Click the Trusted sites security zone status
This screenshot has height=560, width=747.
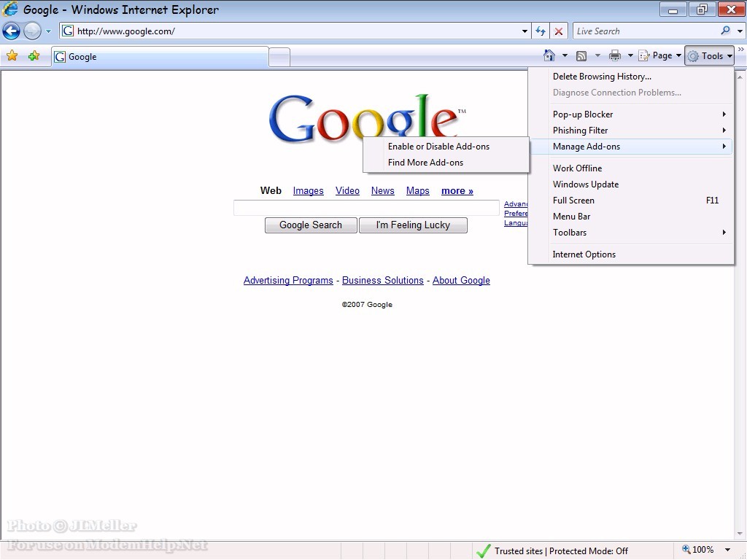[x=553, y=551]
